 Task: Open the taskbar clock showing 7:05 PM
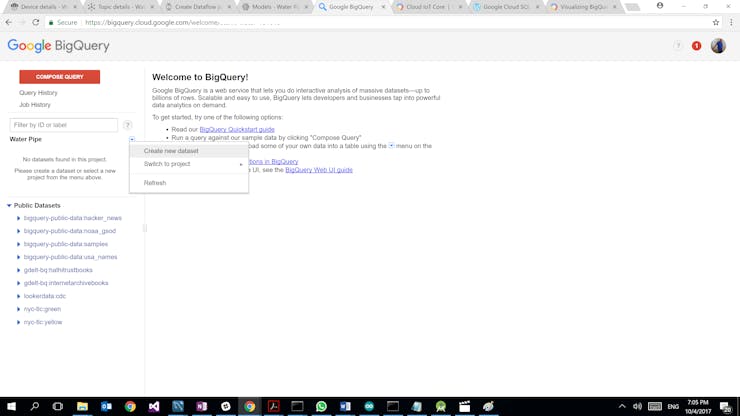pyautogui.click(x=698, y=407)
